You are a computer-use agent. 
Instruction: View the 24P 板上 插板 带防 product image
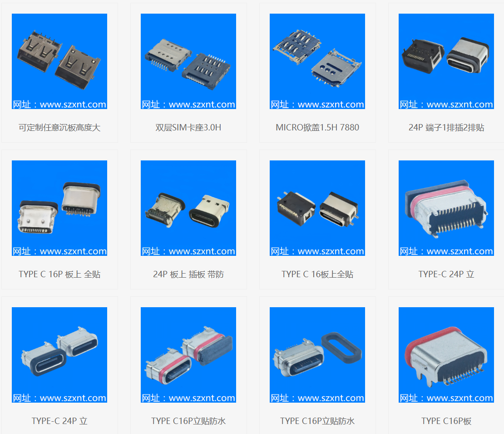[x=188, y=208]
